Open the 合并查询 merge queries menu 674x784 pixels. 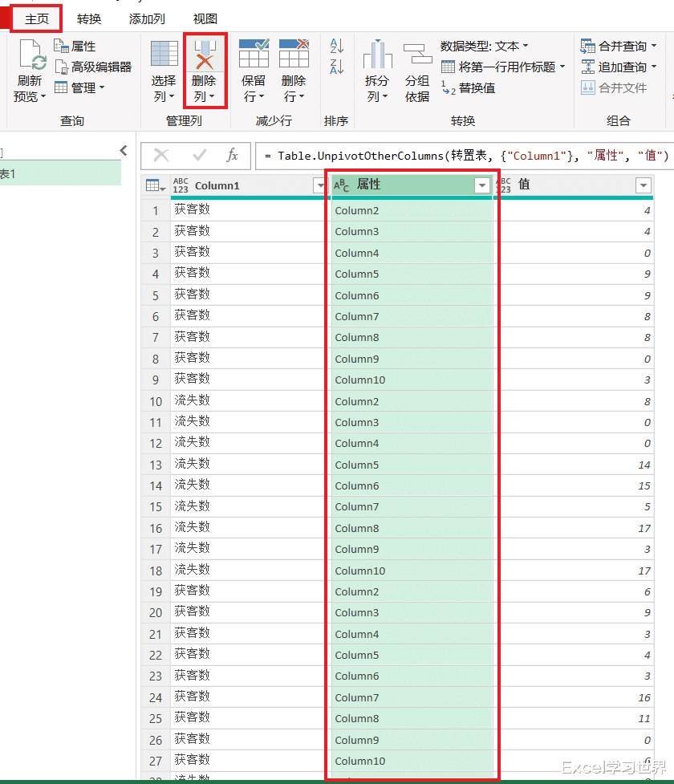(x=619, y=47)
